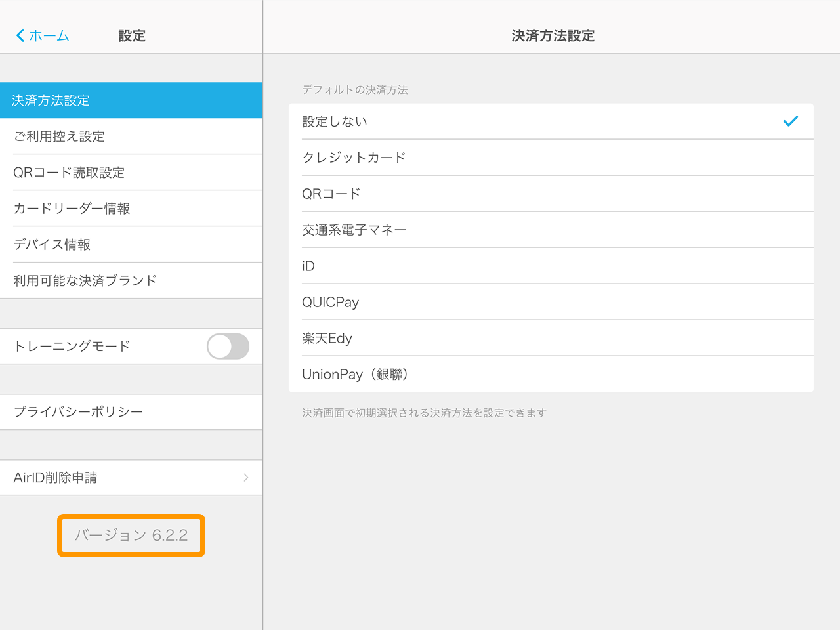Screen dimensions: 840x630
Task: Click the 決済画面で初期選択される note text
Action: pyautogui.click(x=424, y=413)
